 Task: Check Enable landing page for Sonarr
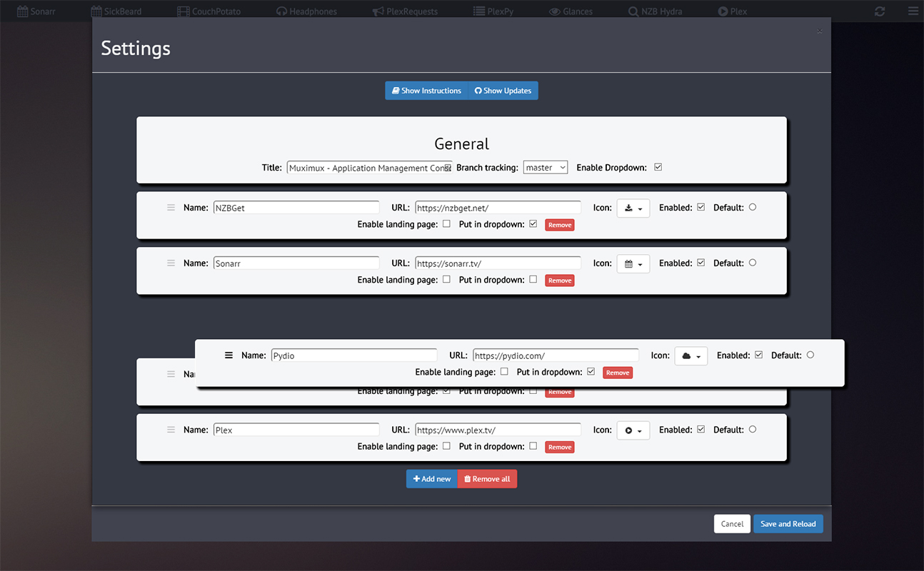click(446, 279)
